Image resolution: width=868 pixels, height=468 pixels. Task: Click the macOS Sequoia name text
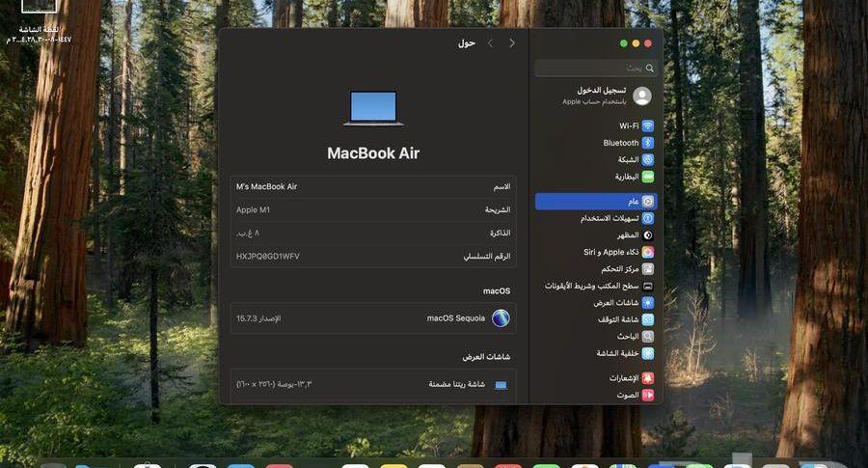pos(456,318)
